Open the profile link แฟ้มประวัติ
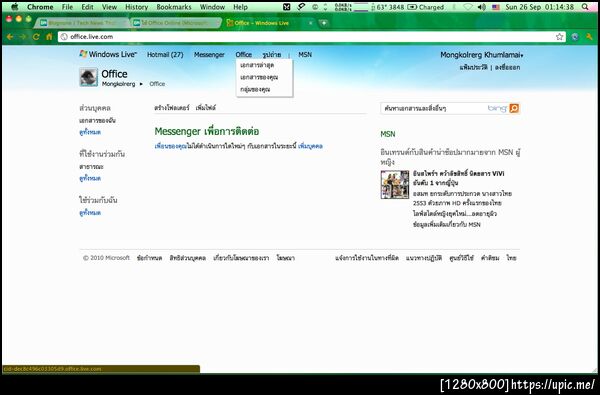Viewport: 600px width, 395px height. coord(473,67)
